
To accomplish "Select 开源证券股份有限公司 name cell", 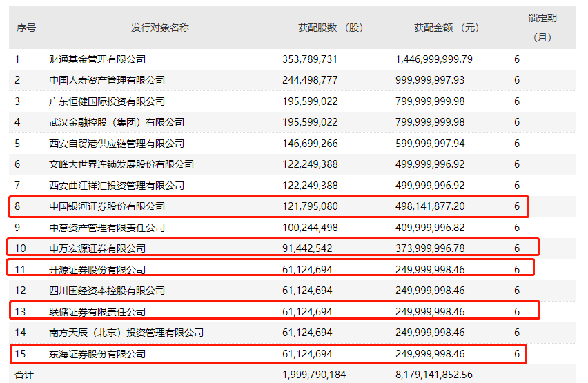I will click(x=97, y=270).
